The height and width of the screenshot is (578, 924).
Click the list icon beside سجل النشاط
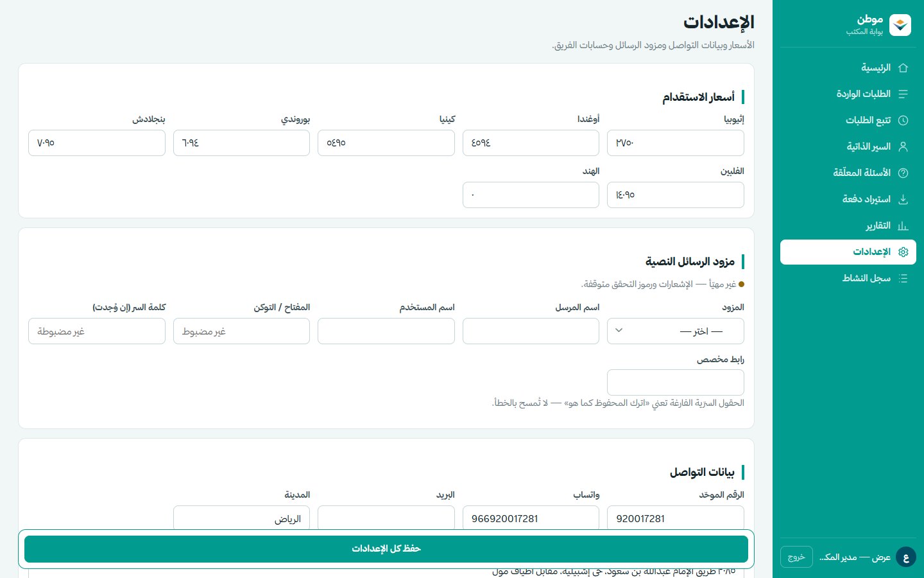(x=903, y=278)
